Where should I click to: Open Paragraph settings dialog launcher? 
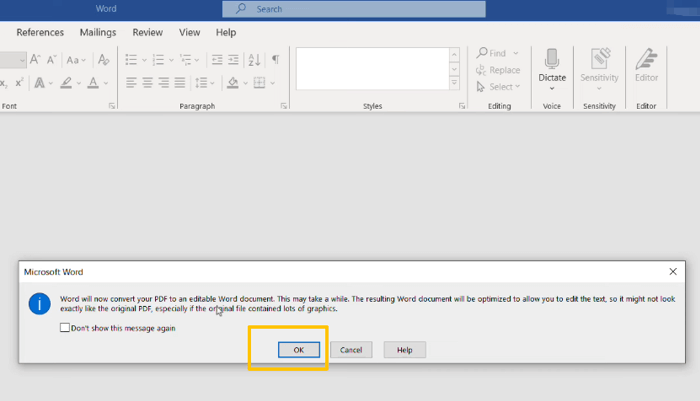(x=283, y=106)
